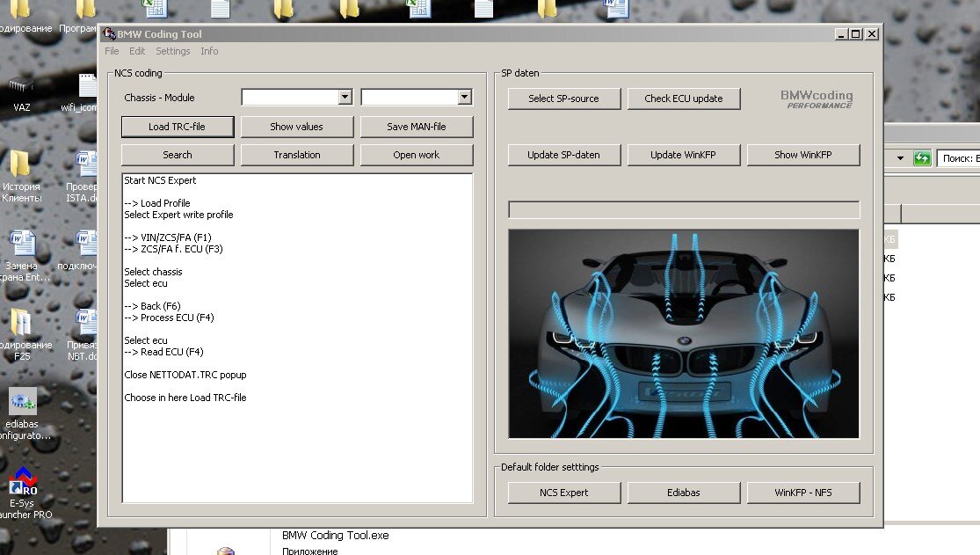Click '--> Process ECU (F4)' line
The image size is (980, 555).
click(x=169, y=318)
